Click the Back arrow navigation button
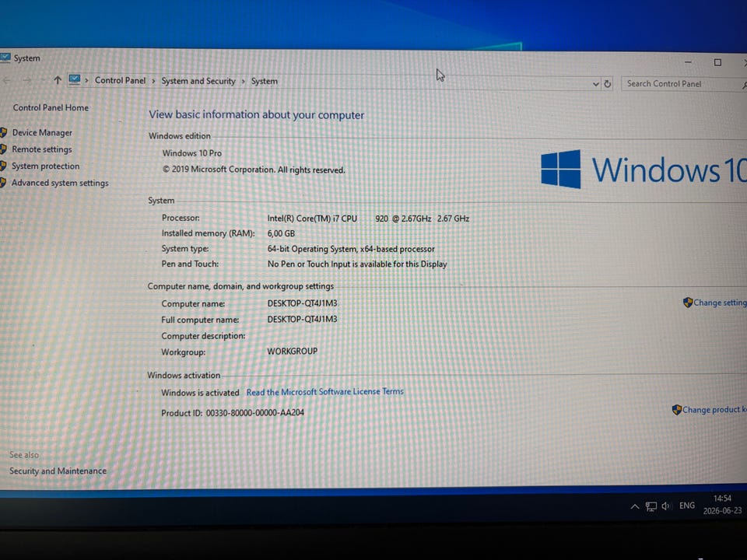The height and width of the screenshot is (560, 747). tap(7, 80)
